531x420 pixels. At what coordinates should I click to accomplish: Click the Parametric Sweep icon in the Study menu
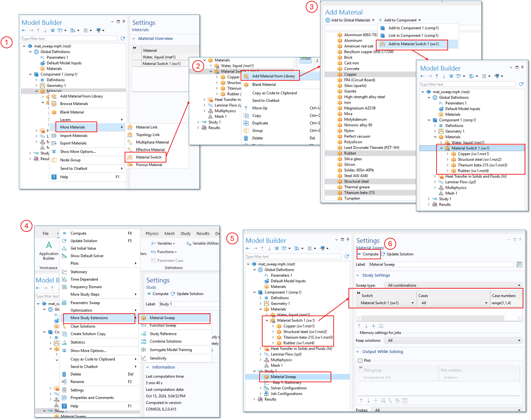[x=64, y=303]
